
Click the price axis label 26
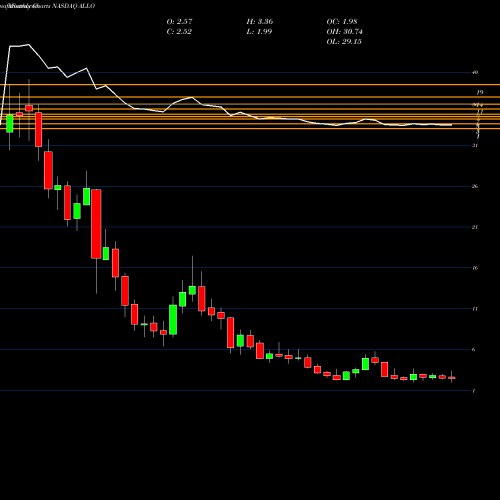[x=475, y=186]
